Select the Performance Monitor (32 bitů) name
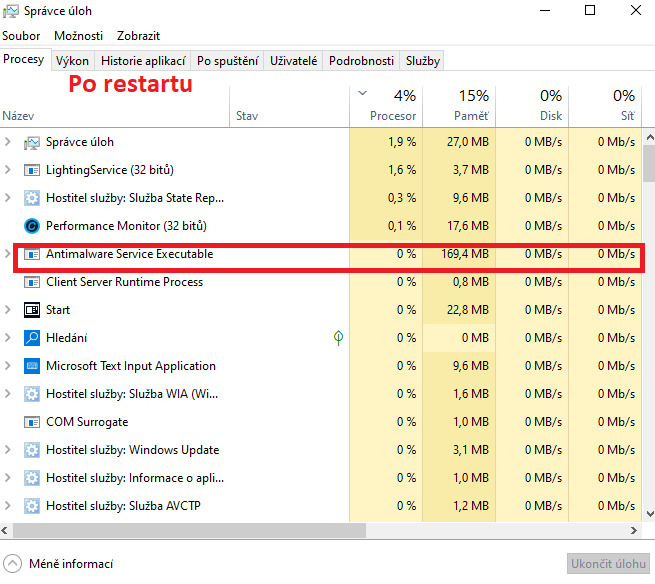This screenshot has height=584, width=655. pos(126,226)
